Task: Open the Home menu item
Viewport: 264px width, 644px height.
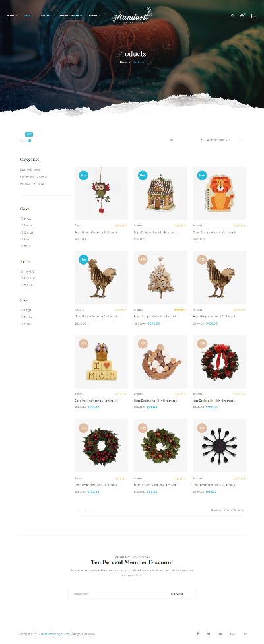Action: pyautogui.click(x=12, y=16)
